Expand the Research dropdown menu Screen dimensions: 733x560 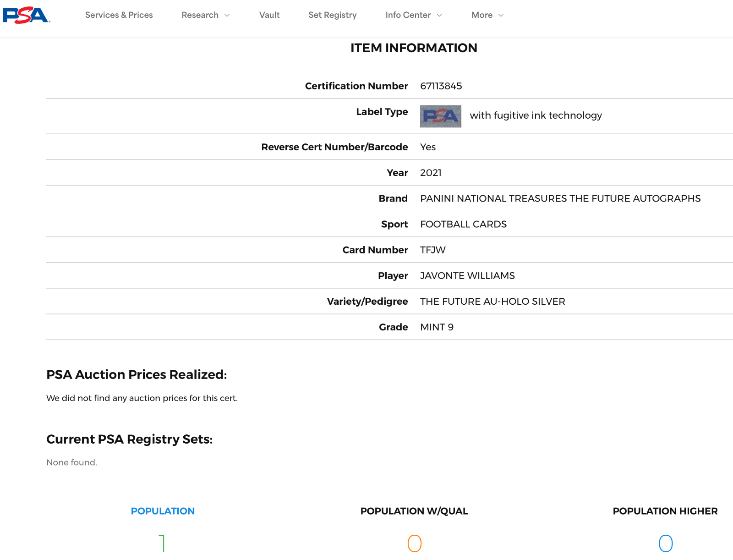coord(200,15)
